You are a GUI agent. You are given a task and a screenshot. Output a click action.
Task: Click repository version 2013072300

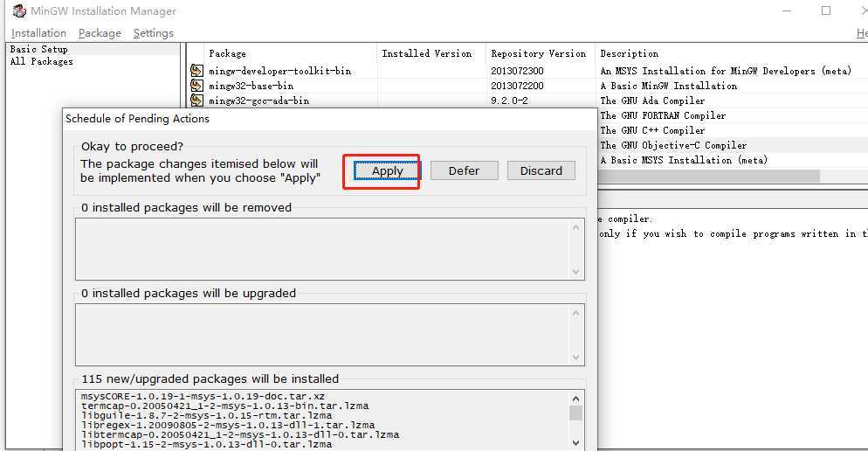point(517,71)
